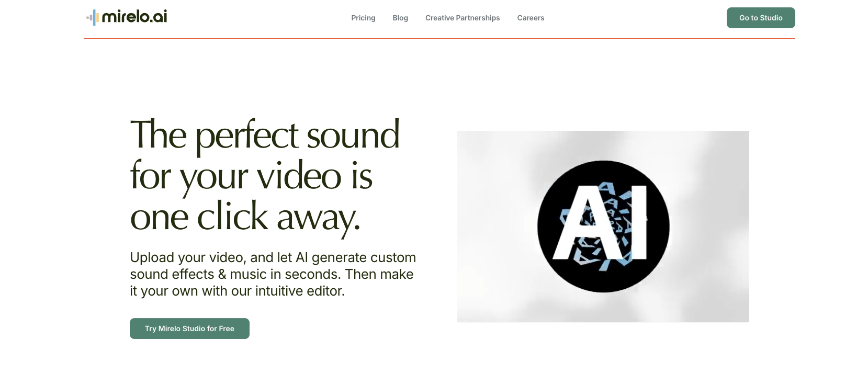Open the Blog link
Screen dimensions: 868x384
pyautogui.click(x=400, y=18)
